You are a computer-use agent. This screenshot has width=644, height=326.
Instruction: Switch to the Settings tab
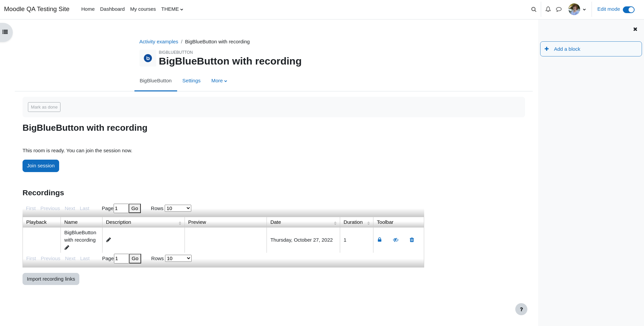[191, 81]
